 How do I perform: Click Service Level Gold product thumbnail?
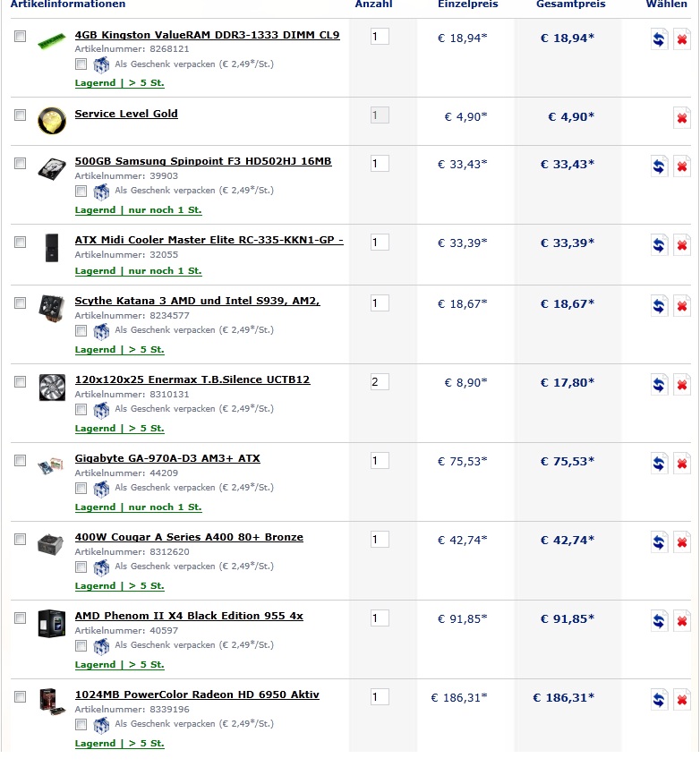point(52,121)
